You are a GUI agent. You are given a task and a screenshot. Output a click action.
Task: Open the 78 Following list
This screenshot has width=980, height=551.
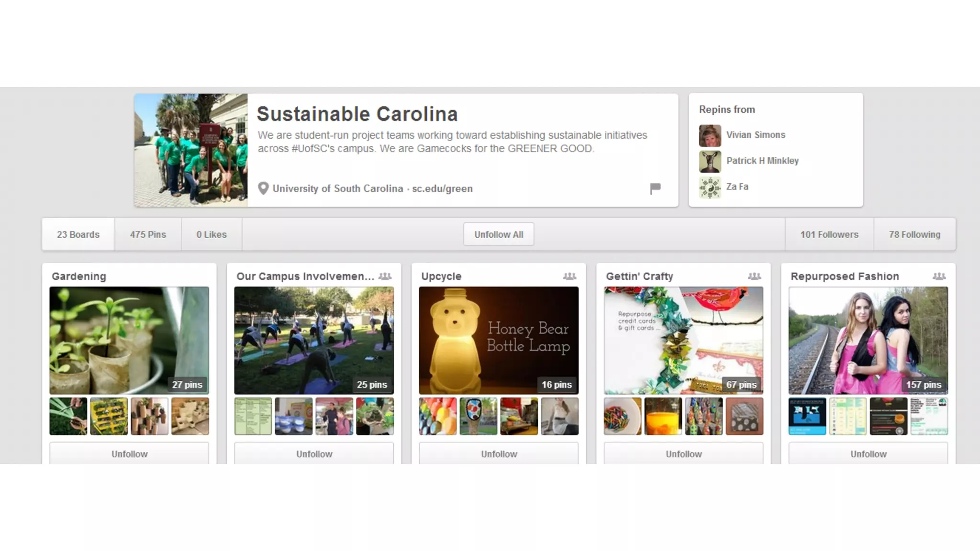[x=914, y=234]
